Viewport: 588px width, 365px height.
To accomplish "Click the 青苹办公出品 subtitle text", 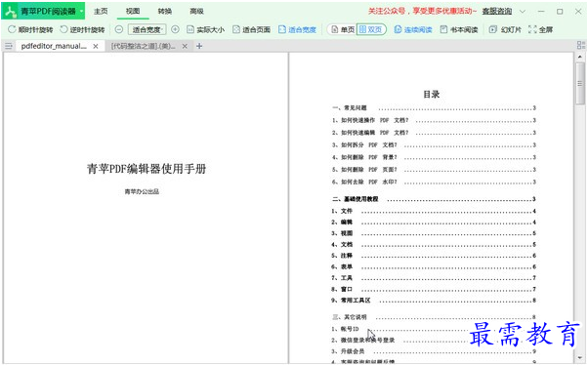I will [142, 191].
